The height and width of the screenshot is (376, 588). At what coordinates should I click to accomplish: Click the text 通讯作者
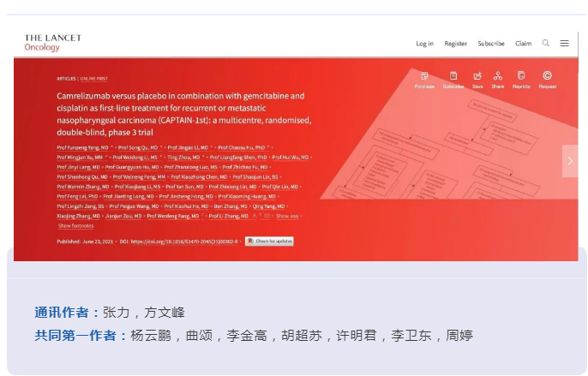click(x=62, y=313)
